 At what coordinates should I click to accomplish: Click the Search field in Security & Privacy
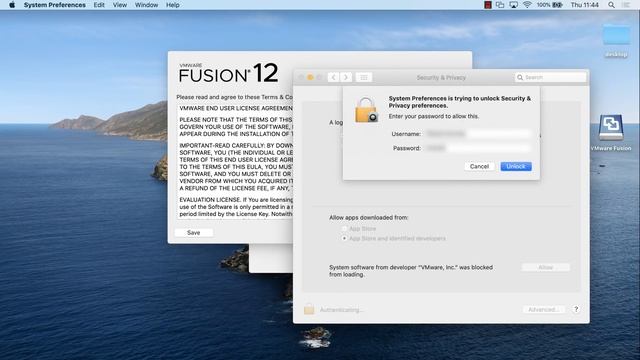pyautogui.click(x=551, y=77)
